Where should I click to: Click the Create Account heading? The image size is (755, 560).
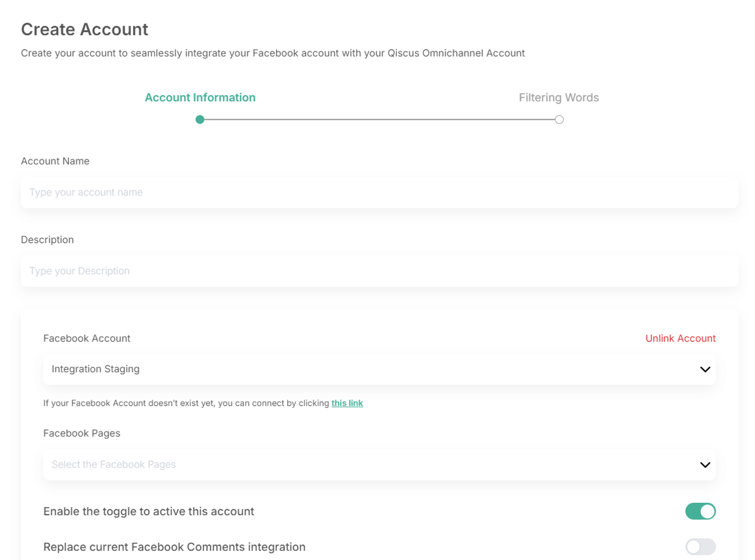click(x=85, y=29)
